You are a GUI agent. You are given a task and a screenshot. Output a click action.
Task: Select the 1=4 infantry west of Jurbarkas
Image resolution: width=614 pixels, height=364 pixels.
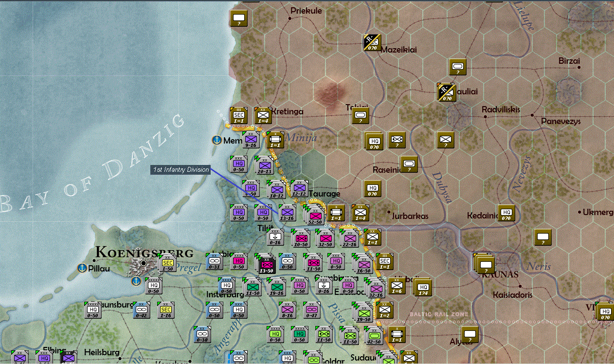[x=361, y=213]
